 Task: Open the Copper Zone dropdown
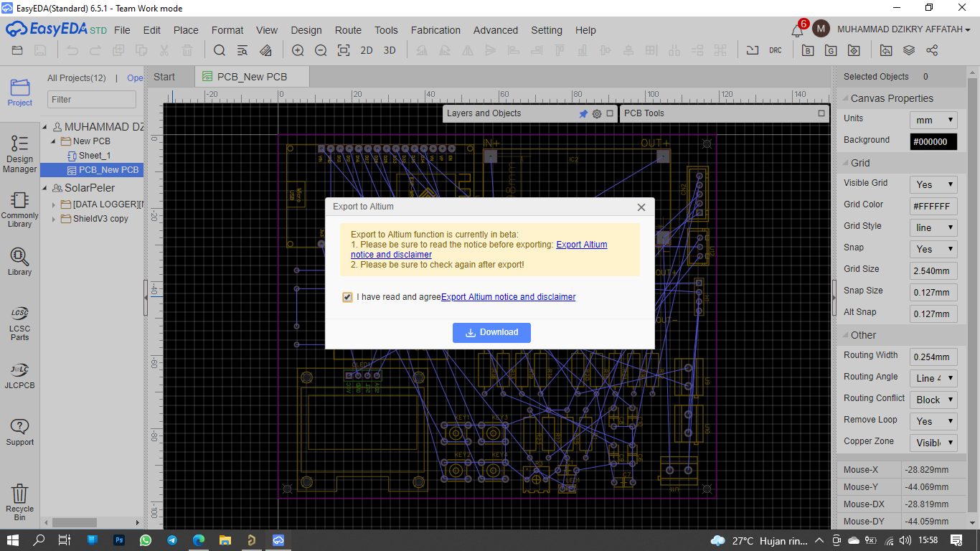pos(933,443)
